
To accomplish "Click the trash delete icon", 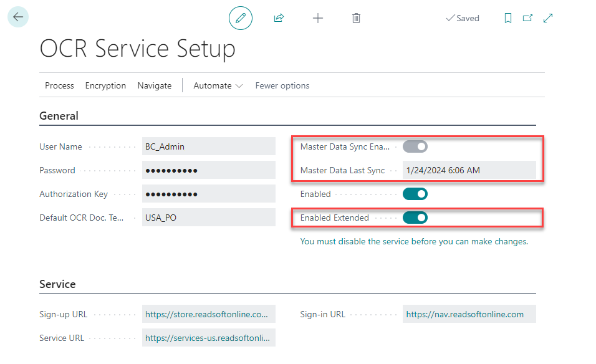I will [x=356, y=18].
